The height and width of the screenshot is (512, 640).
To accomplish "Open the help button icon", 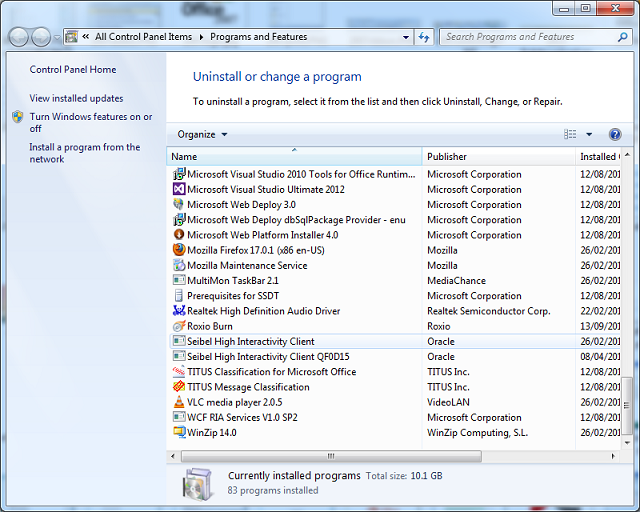I will click(x=615, y=134).
